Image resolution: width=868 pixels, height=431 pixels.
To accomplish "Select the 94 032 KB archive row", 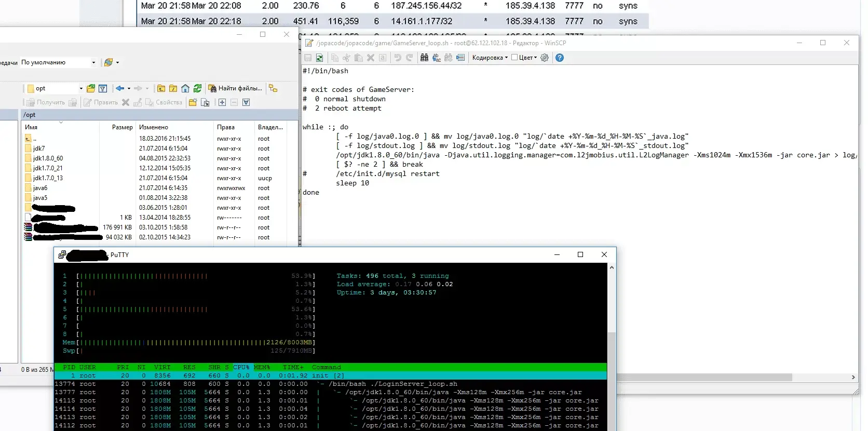I will pyautogui.click(x=155, y=237).
